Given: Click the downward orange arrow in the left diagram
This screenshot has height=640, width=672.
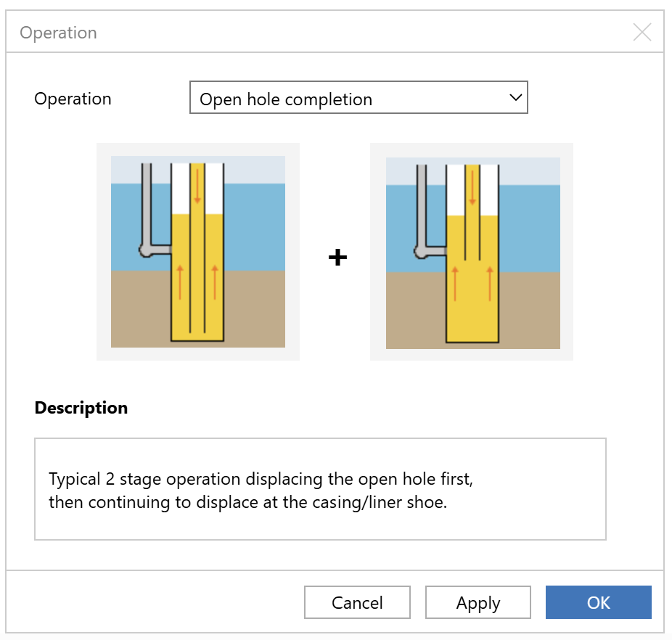Looking at the screenshot, I should coord(197,186).
